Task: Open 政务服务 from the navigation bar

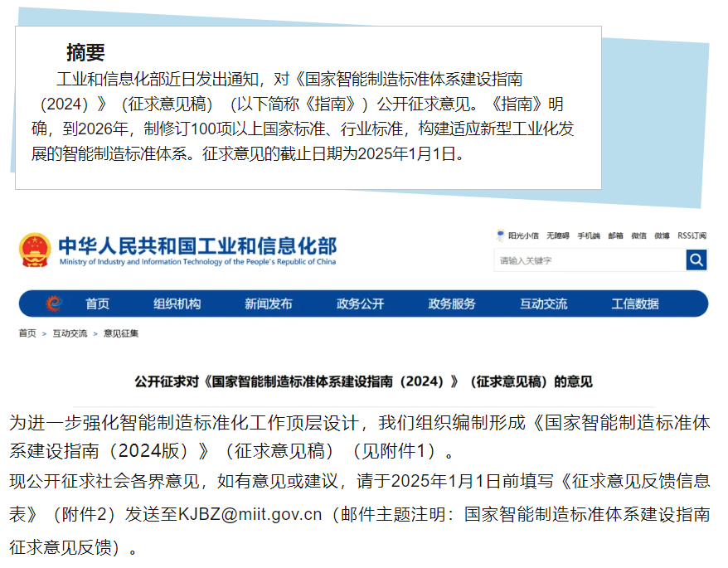Action: [452, 304]
